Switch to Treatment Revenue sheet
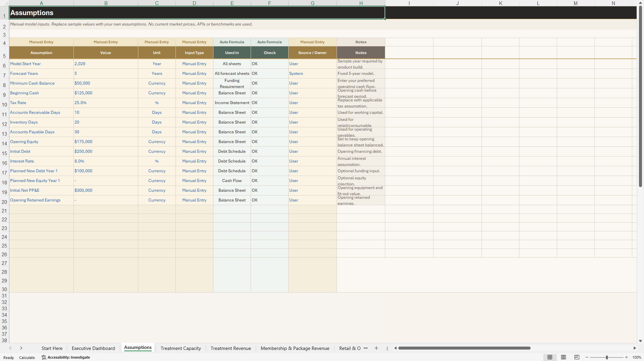 [231, 348]
